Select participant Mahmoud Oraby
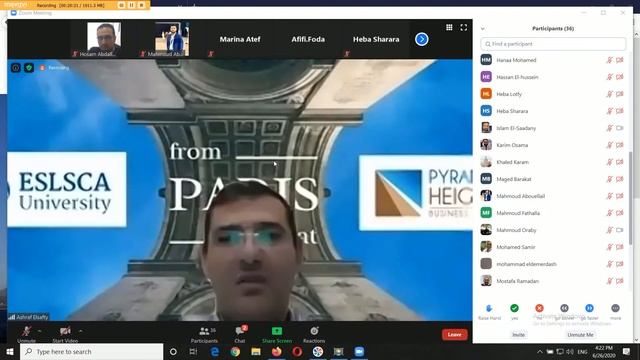 (x=552, y=230)
